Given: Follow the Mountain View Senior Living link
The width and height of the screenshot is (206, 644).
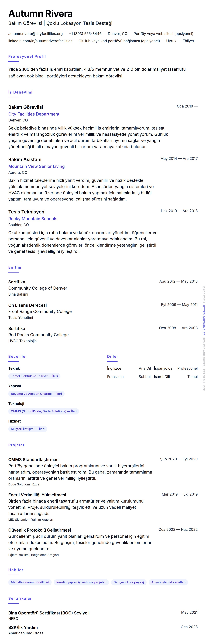Looking at the screenshot, I should (x=36, y=166).
